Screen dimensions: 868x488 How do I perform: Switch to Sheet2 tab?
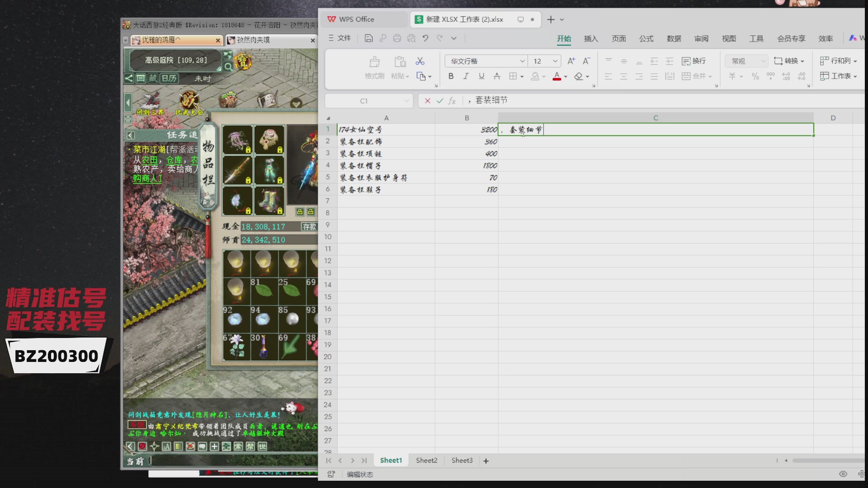click(x=426, y=460)
